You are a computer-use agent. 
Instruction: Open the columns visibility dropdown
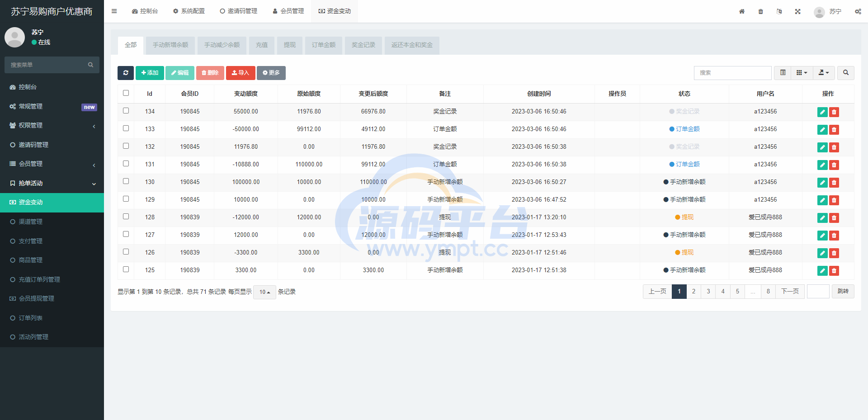click(802, 73)
